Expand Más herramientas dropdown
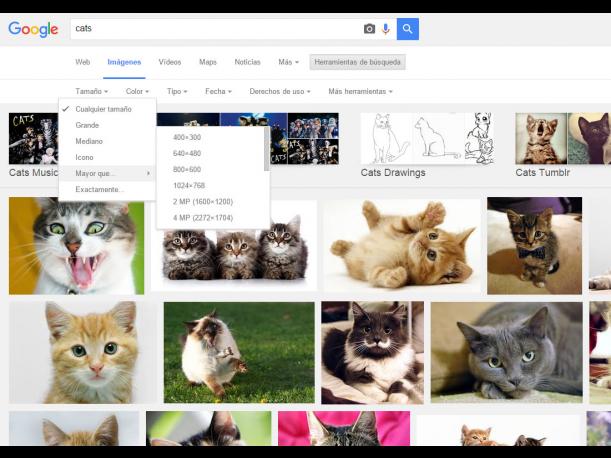Viewport: 611px width, 458px height. coord(360,91)
